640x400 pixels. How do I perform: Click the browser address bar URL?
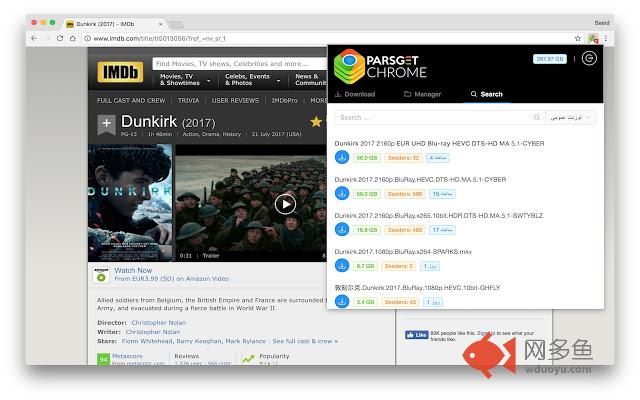coord(159,38)
